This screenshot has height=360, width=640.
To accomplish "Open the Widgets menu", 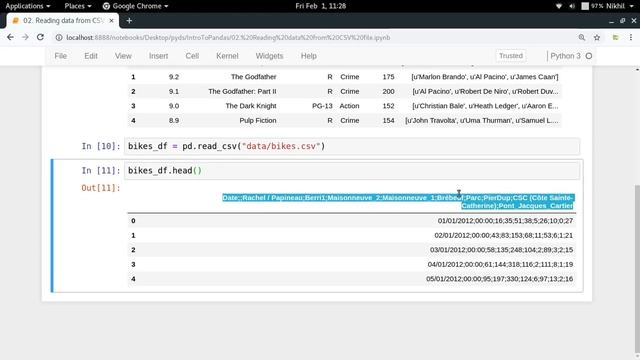I will tap(269, 56).
